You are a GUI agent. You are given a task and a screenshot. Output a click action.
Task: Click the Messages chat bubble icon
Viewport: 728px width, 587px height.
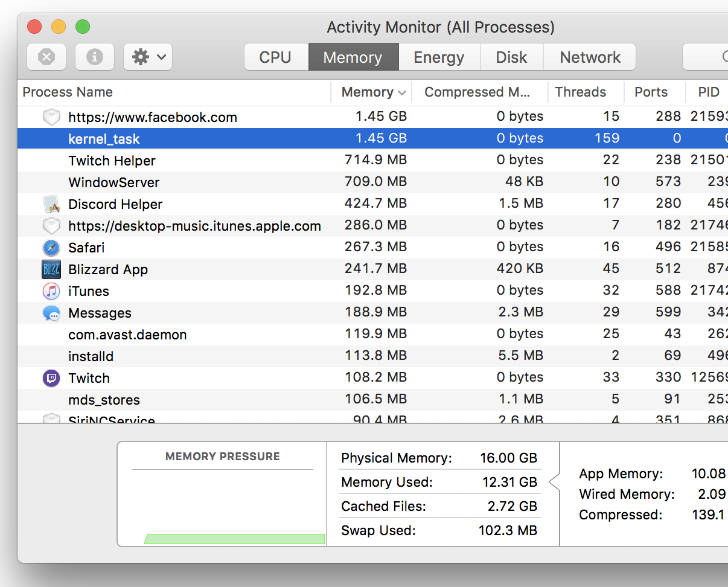click(x=51, y=313)
